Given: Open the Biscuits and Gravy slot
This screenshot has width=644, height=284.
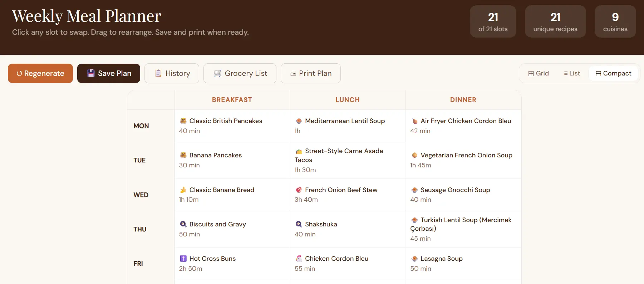Looking at the screenshot, I should point(232,229).
